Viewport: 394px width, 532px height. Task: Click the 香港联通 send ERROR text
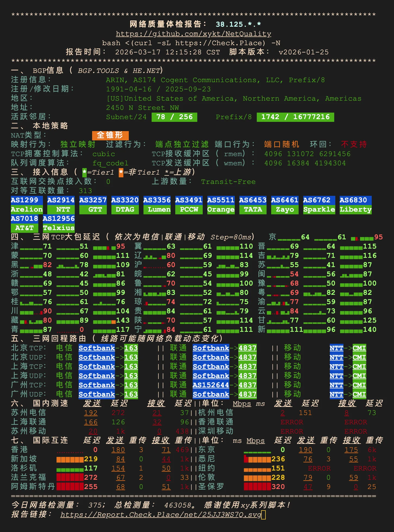tap(292, 422)
